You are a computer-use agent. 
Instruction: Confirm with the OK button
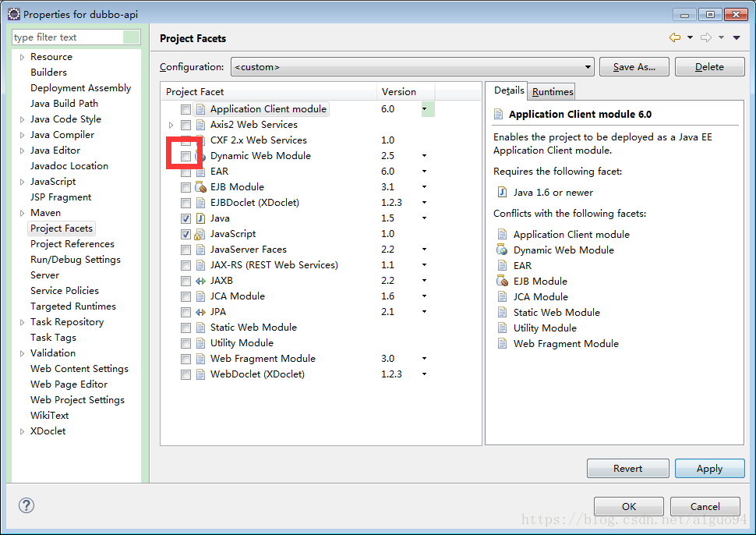tap(629, 507)
